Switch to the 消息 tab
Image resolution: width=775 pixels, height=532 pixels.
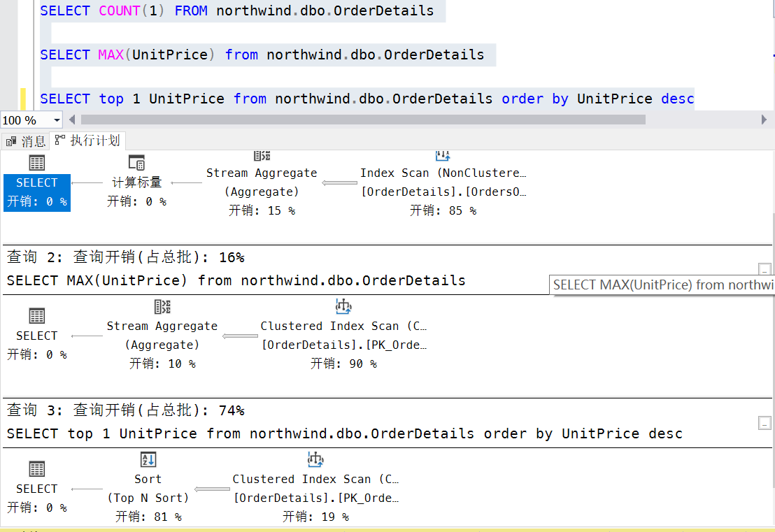pos(26,141)
